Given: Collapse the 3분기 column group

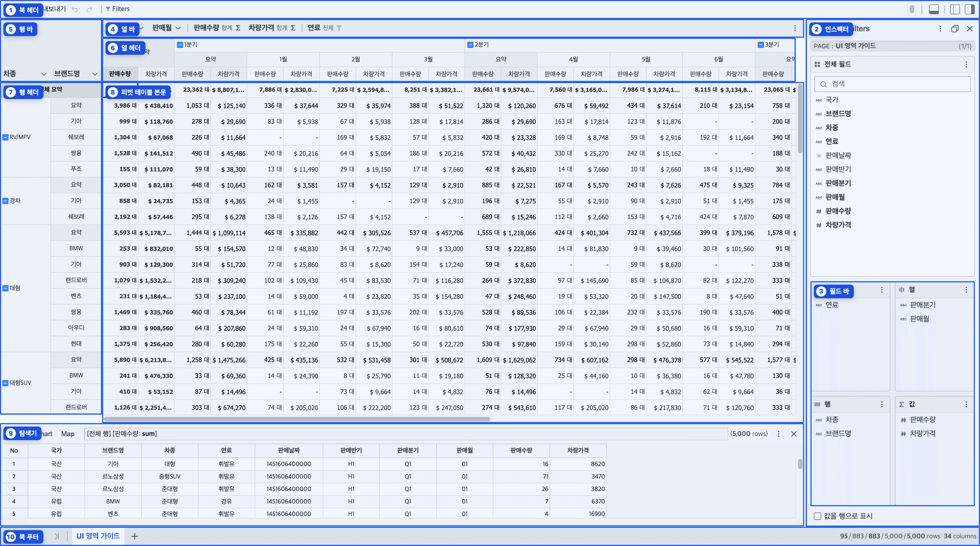Looking at the screenshot, I should pos(761,45).
